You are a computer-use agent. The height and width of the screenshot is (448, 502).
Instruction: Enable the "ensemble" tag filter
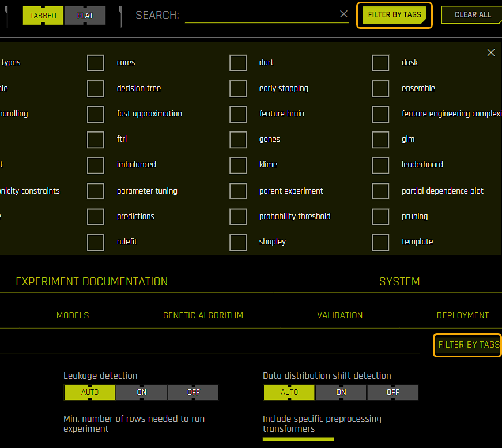point(380,89)
